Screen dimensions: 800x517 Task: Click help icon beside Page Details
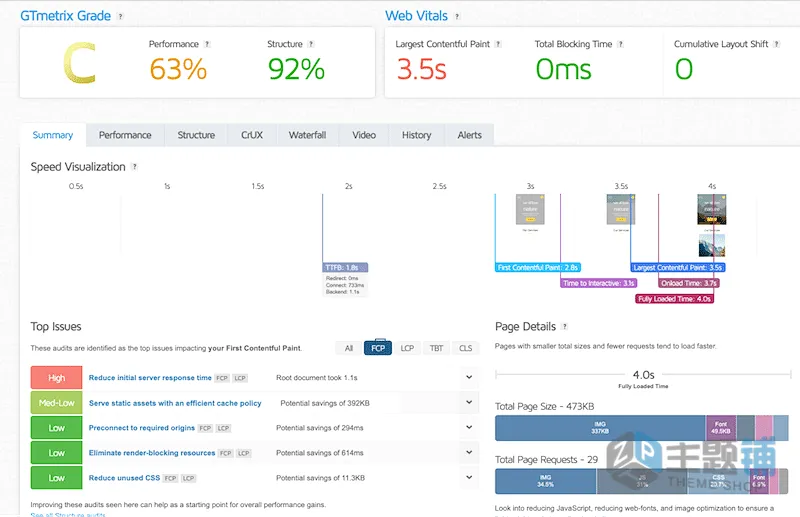(564, 327)
